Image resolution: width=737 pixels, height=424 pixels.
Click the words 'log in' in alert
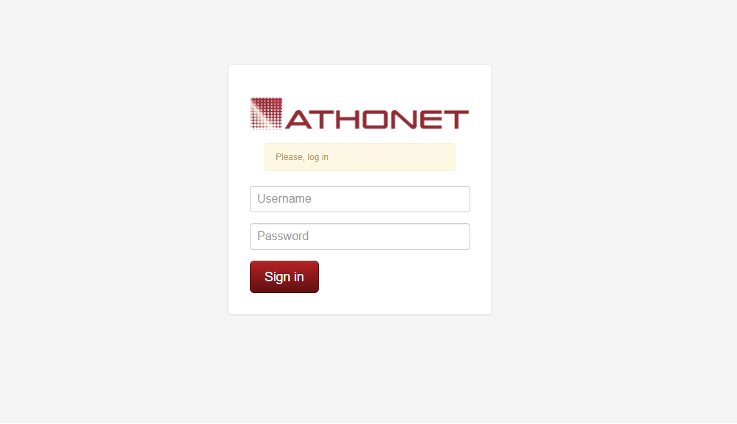318,157
